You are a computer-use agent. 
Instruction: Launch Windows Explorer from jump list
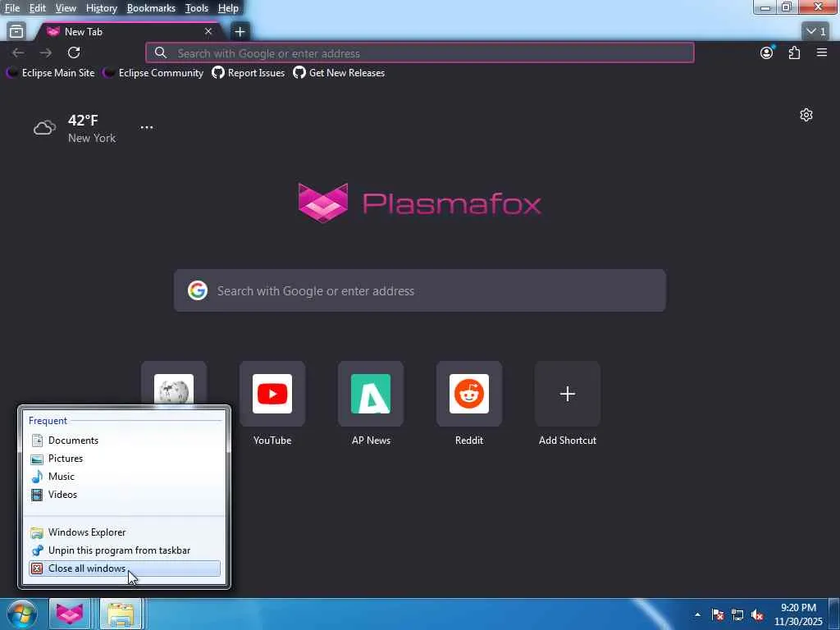click(125, 532)
